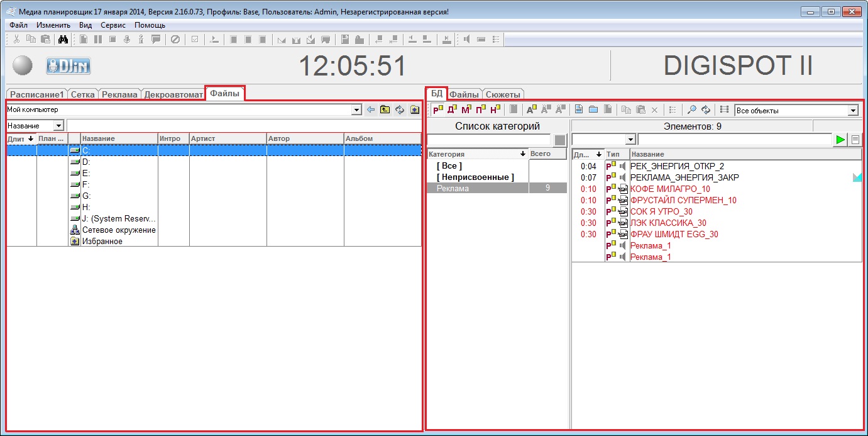868x436 pixels.
Task: Switch to the Расписание1 tab
Action: click(37, 94)
